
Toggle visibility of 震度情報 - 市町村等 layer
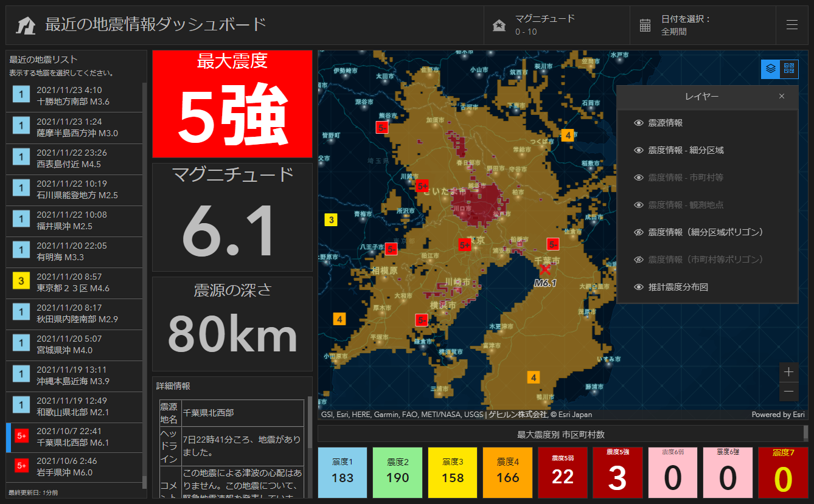coord(639,178)
